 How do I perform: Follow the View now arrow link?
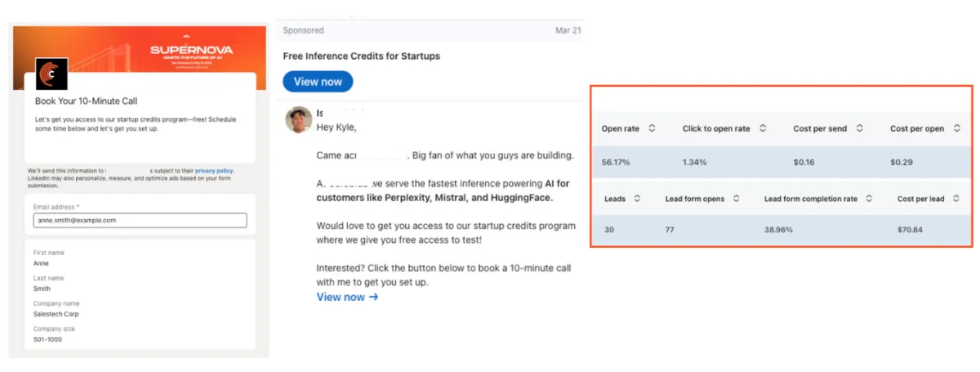(x=347, y=297)
